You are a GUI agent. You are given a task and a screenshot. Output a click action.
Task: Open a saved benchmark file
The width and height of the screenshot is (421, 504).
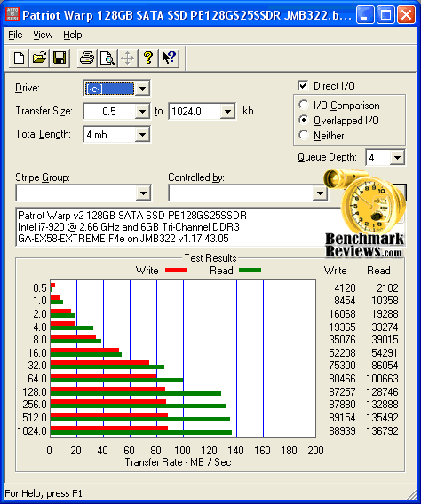[39, 59]
